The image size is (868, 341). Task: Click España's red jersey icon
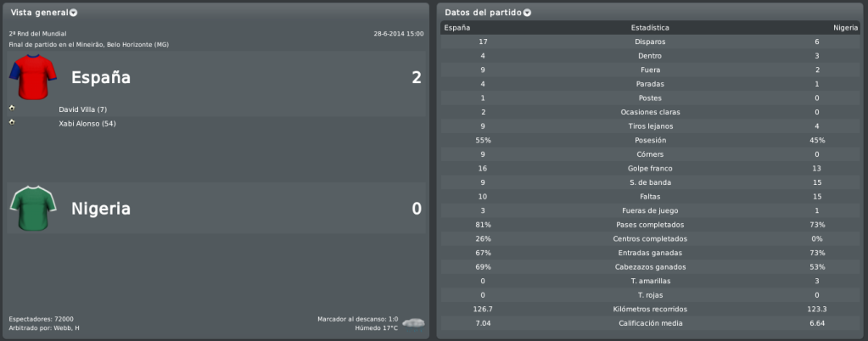(x=33, y=76)
